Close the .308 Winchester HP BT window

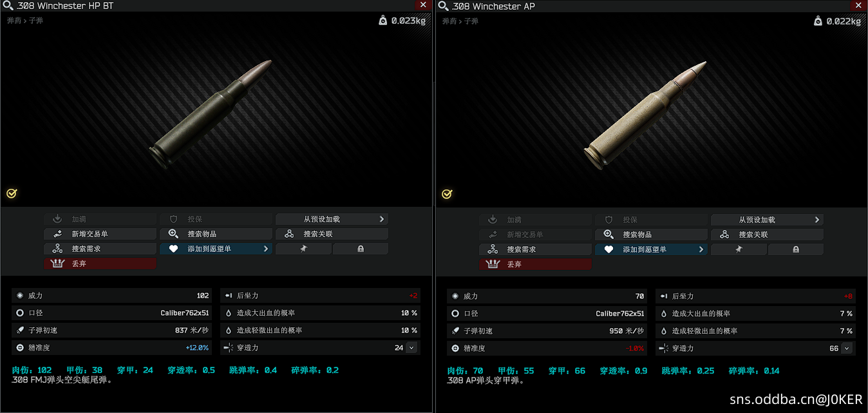(423, 5)
